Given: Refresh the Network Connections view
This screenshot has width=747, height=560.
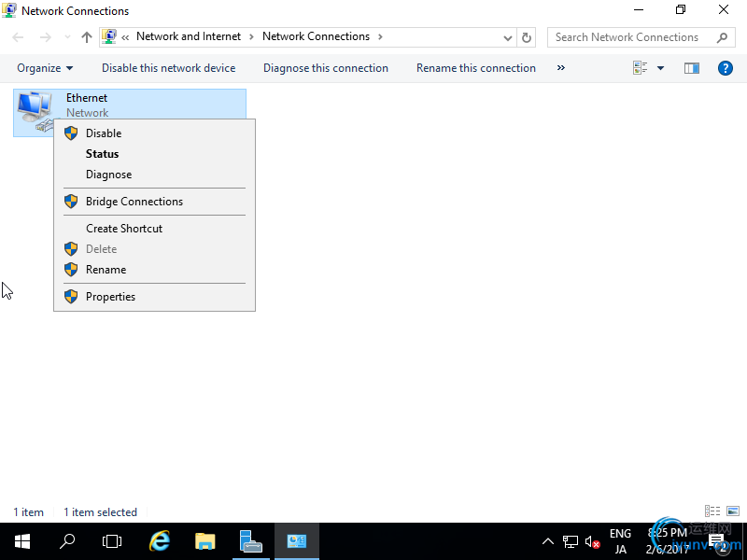Looking at the screenshot, I should pos(527,37).
